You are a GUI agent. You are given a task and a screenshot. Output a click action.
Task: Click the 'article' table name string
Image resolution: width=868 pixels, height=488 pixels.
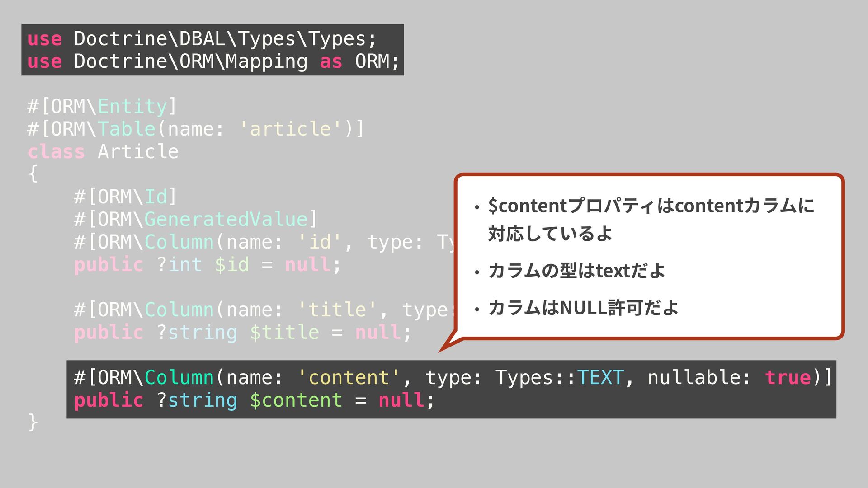tap(290, 129)
